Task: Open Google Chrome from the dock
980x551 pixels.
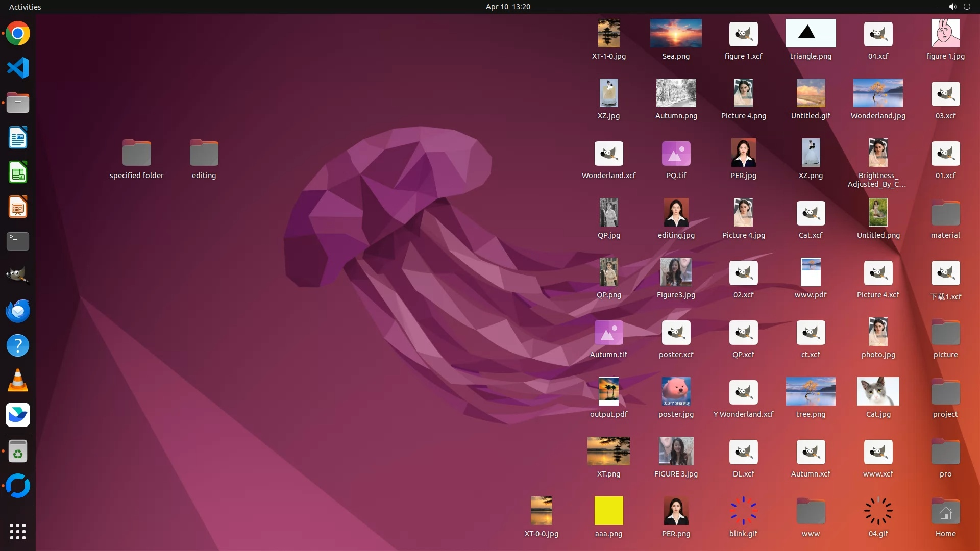Action: point(18,34)
